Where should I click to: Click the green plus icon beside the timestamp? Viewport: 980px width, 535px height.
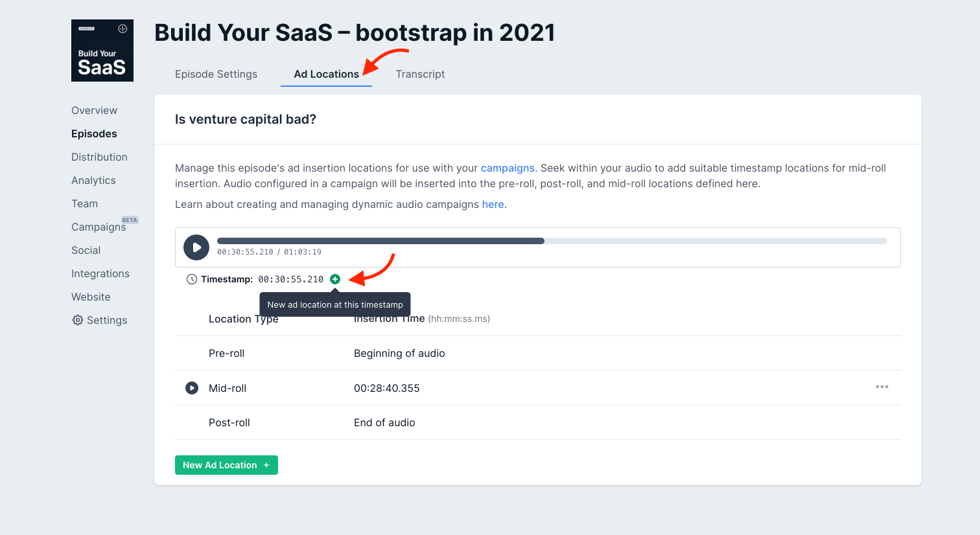(335, 279)
